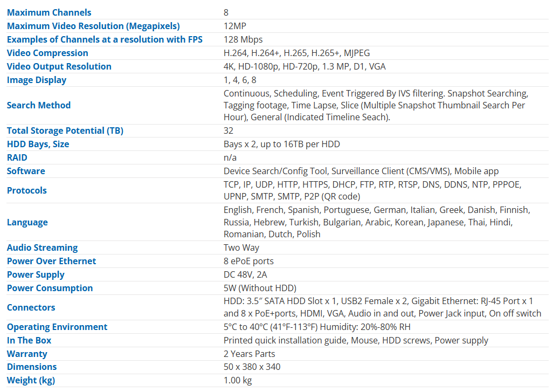Click the Maximum Channels label

tap(49, 12)
